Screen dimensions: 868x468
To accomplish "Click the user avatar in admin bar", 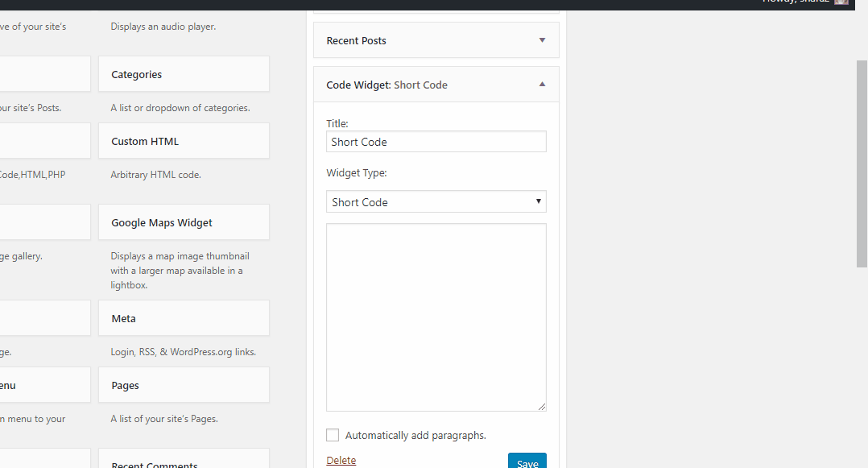I will point(841,2).
